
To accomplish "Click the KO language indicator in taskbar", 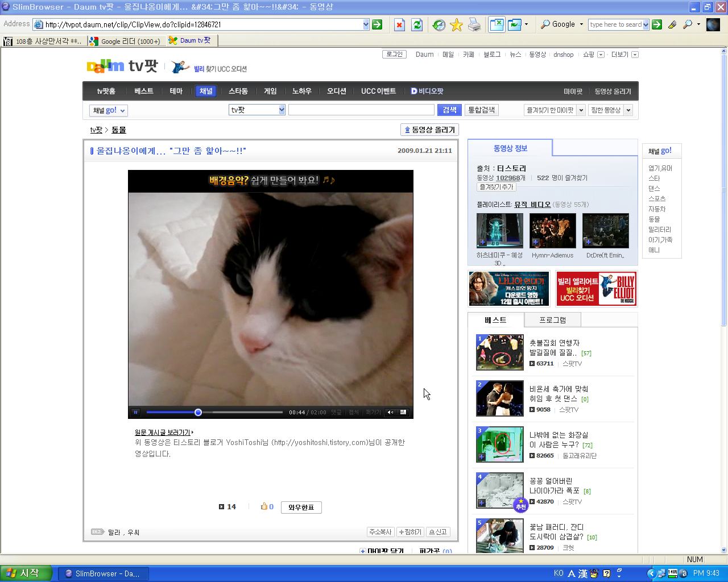I will (559, 573).
